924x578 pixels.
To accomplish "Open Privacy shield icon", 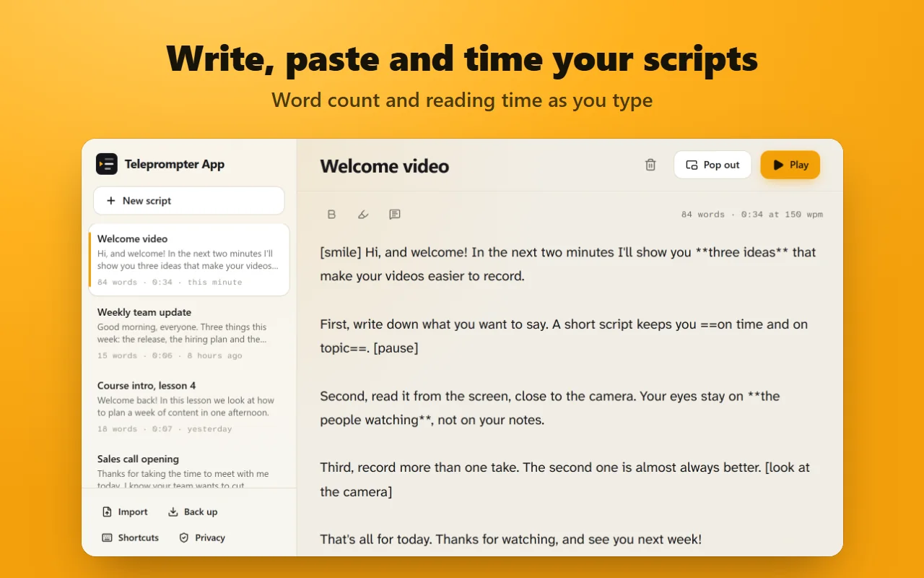I will [x=184, y=538].
